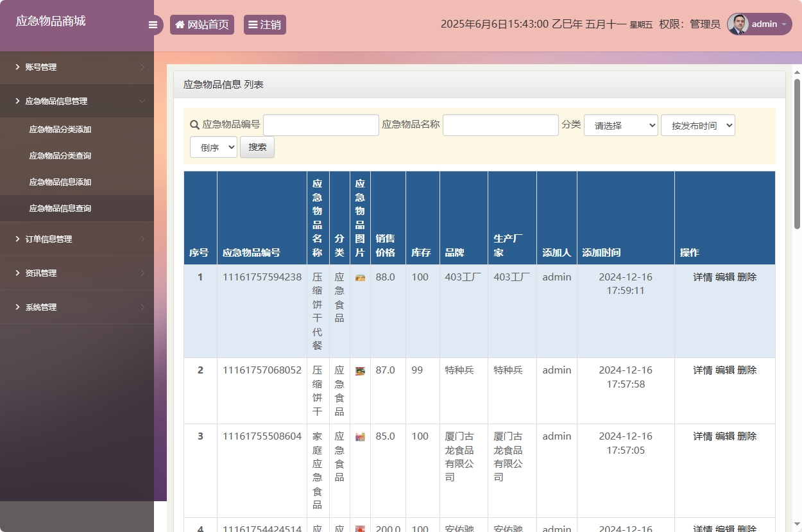Open the 按发布时间 sort dropdown
Image resolution: width=802 pixels, height=532 pixels.
click(x=698, y=125)
